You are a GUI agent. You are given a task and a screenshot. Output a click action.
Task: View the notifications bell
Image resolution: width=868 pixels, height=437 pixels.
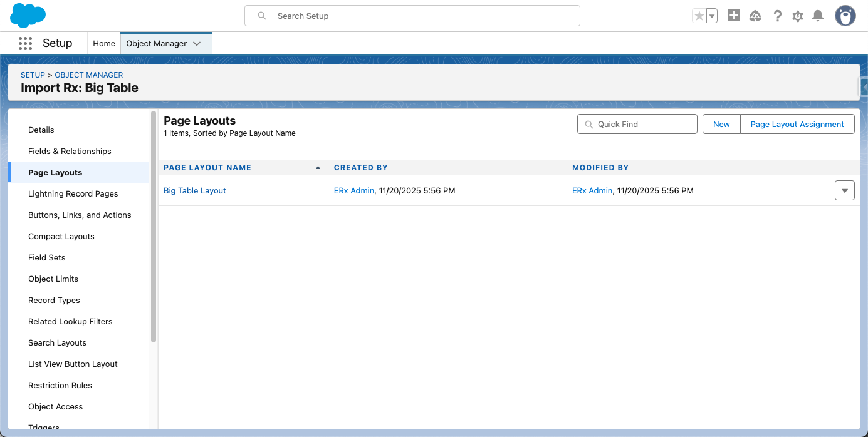click(818, 16)
